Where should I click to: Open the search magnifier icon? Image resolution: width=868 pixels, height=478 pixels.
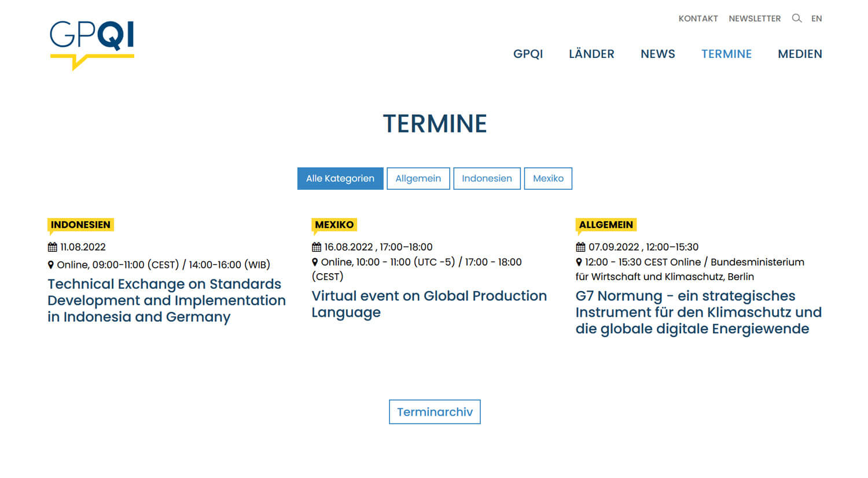[x=797, y=19]
